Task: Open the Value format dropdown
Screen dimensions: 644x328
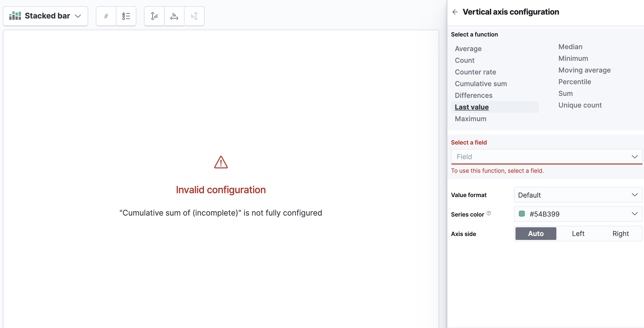Action: pyautogui.click(x=578, y=195)
